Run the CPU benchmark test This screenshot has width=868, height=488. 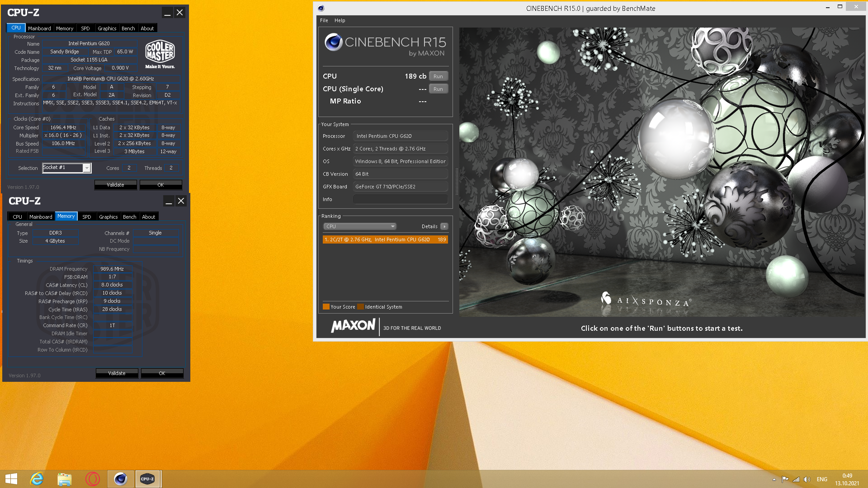pyautogui.click(x=438, y=76)
